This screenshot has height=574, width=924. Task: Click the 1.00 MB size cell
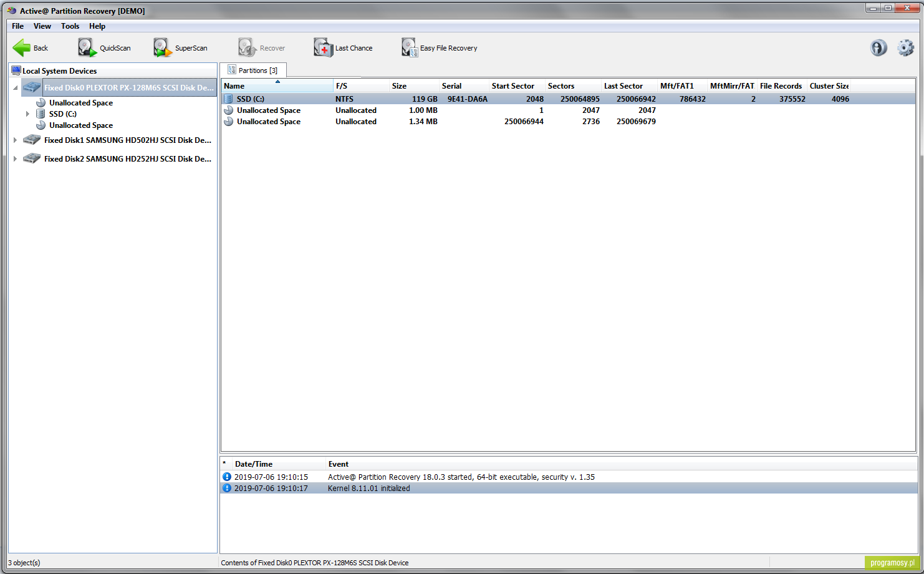[x=423, y=110]
